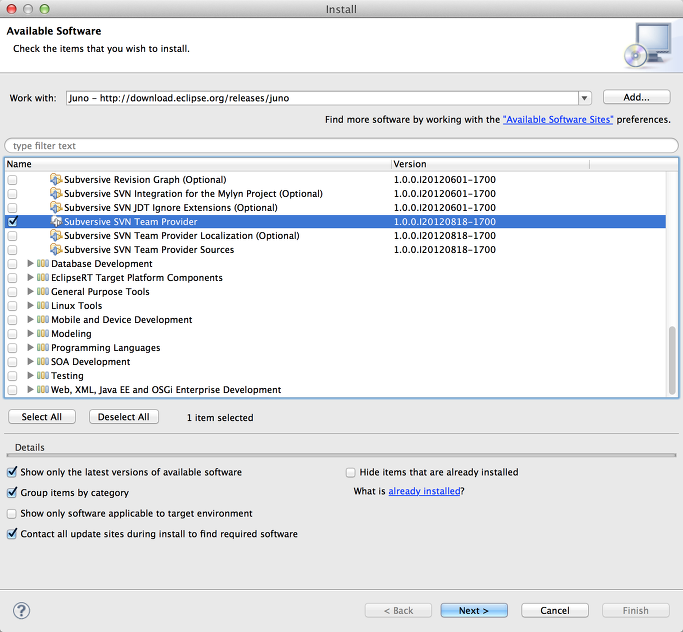The width and height of the screenshot is (683, 632).
Task: Enable Show only software applicable to target environment
Action: [x=12, y=514]
